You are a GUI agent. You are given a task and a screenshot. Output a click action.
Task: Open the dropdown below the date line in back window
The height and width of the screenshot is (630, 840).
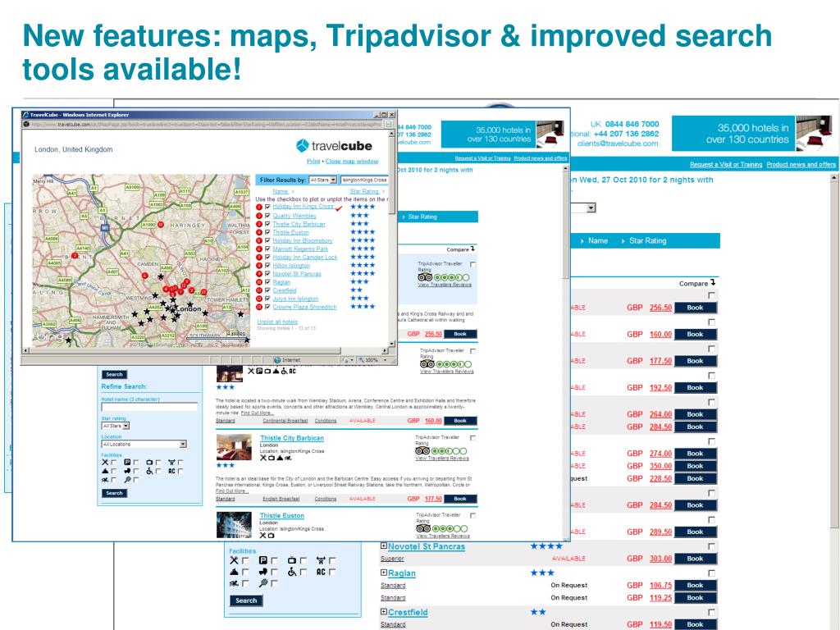tap(591, 208)
